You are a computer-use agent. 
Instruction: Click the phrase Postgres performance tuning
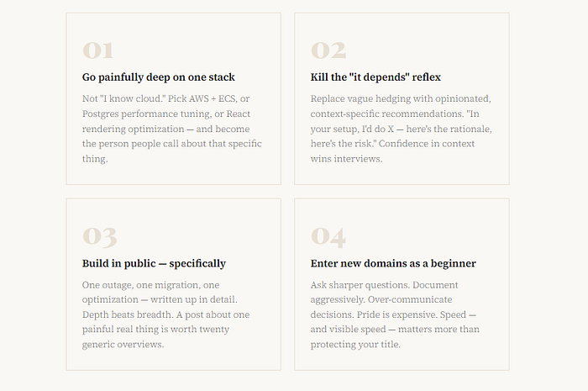(147, 114)
